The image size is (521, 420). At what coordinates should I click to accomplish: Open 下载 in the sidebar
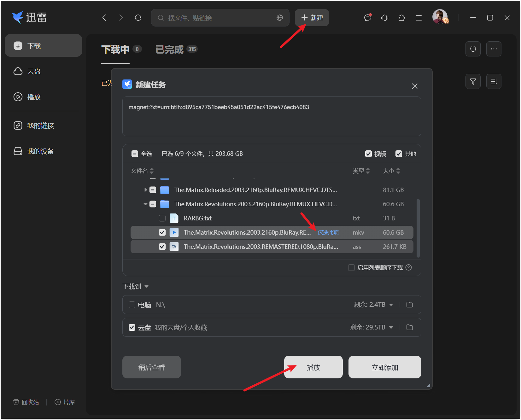pyautogui.click(x=44, y=46)
